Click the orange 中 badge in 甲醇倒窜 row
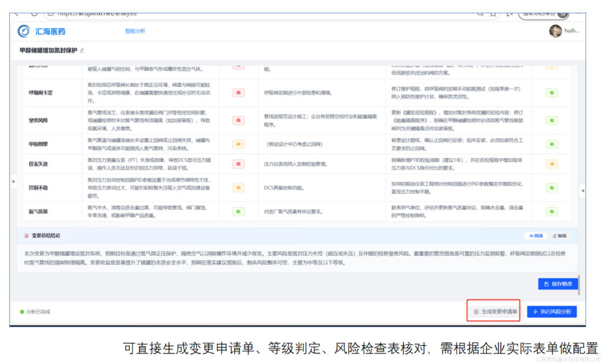Viewport: 604px width, 364px height. 239,144
